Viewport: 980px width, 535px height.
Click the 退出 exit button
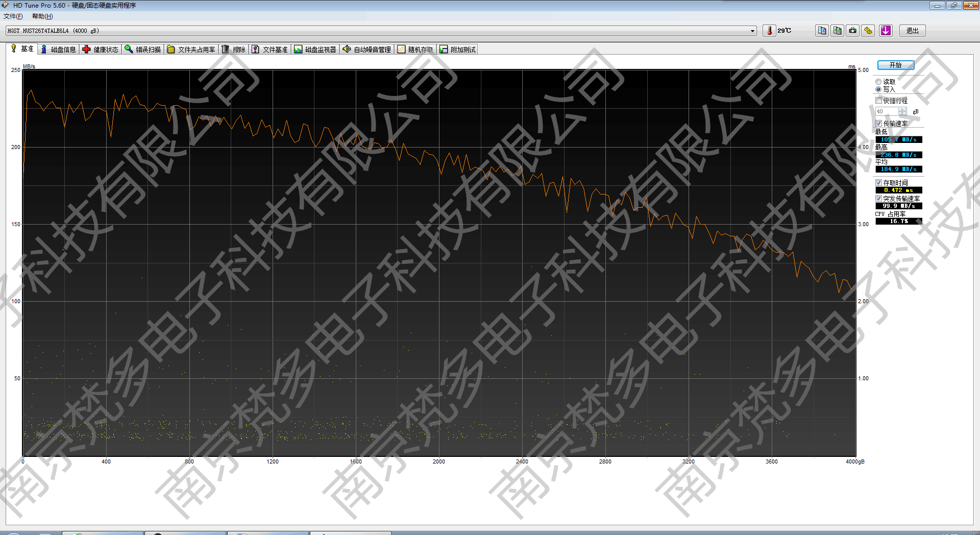912,31
